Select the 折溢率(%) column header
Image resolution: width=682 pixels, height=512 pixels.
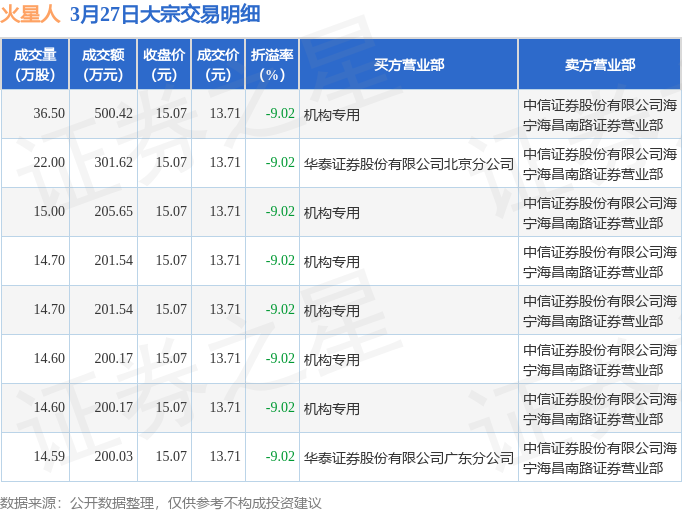coord(272,65)
